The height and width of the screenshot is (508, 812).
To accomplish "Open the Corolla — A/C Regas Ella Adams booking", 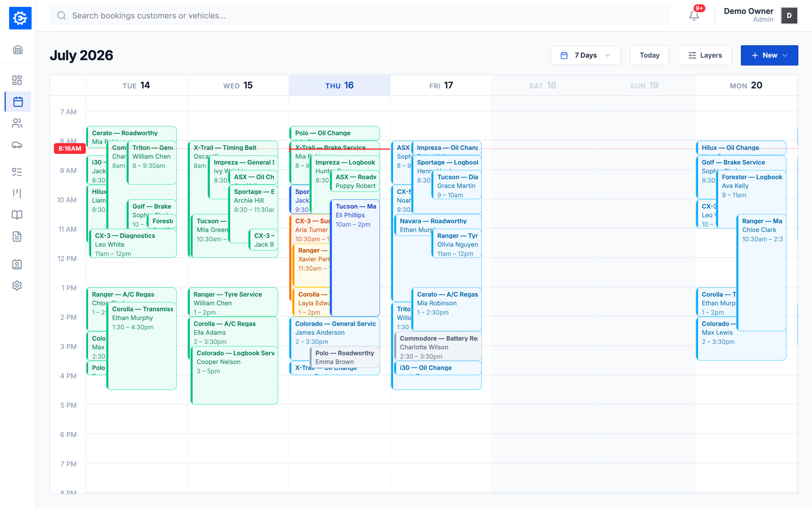I will coord(233,331).
